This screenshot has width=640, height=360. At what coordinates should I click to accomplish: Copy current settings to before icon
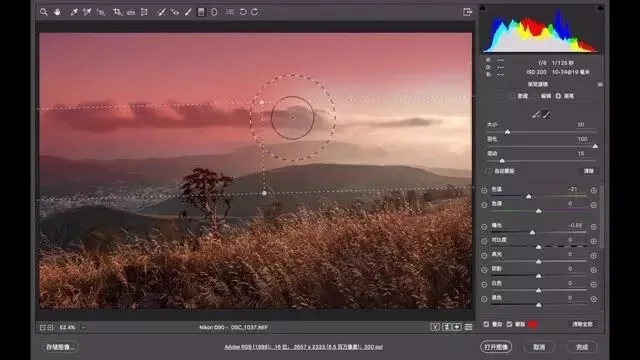coord(457,327)
